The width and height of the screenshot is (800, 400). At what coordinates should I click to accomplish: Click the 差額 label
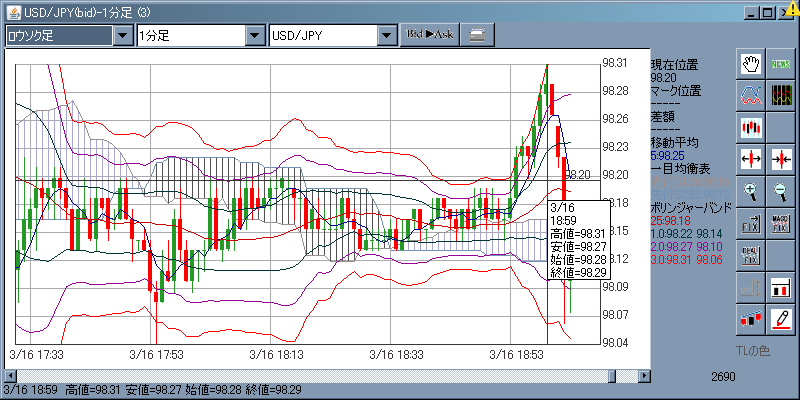(x=662, y=117)
